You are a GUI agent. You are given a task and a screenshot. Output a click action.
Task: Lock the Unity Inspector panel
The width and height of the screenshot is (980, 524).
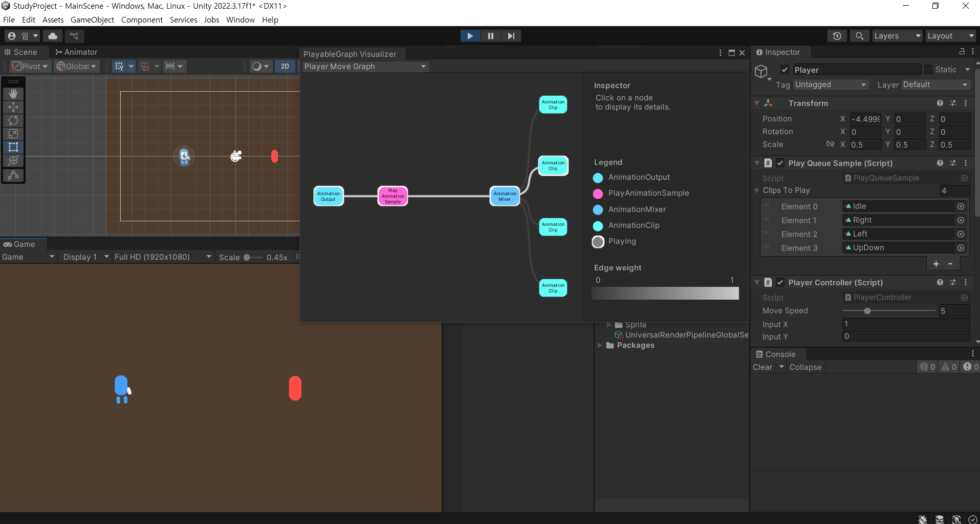tap(962, 52)
